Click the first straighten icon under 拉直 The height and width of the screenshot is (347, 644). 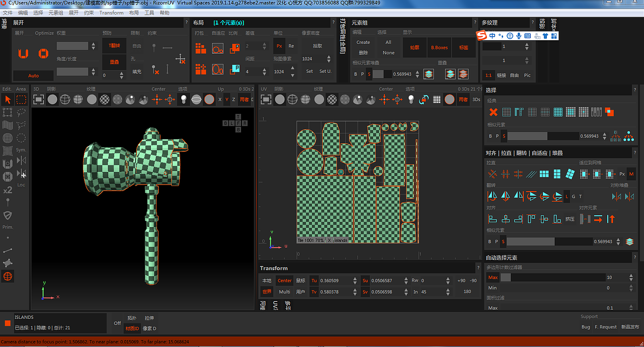(493, 174)
